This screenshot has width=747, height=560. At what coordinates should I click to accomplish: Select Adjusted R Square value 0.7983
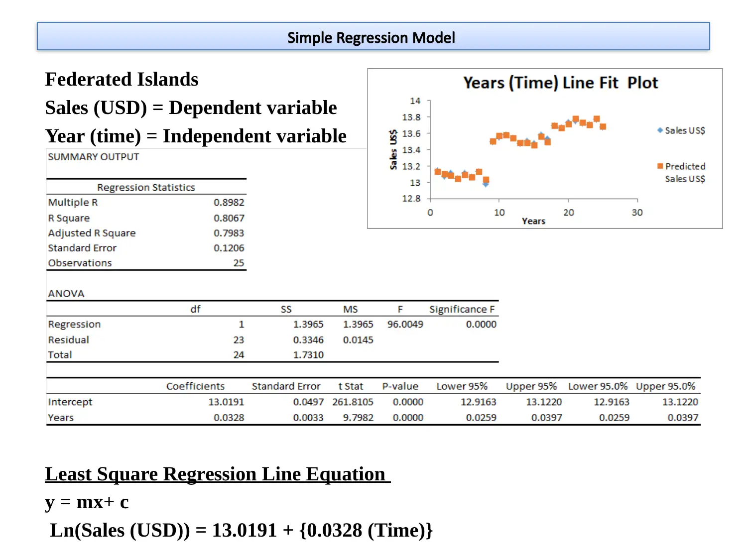click(x=229, y=233)
